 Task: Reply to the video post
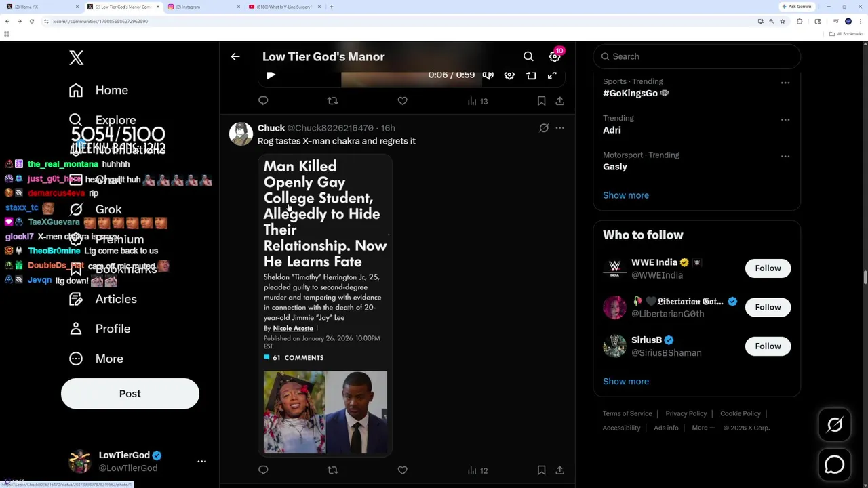[x=263, y=101]
